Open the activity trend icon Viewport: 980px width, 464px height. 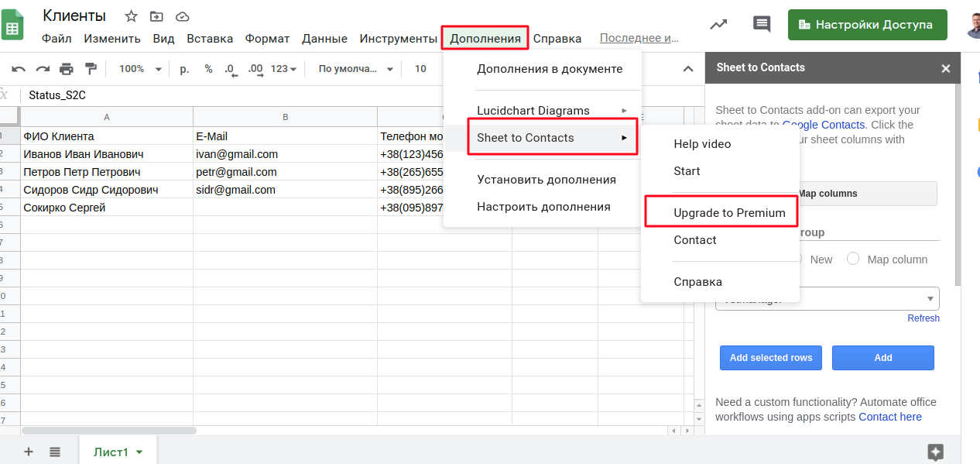(718, 25)
